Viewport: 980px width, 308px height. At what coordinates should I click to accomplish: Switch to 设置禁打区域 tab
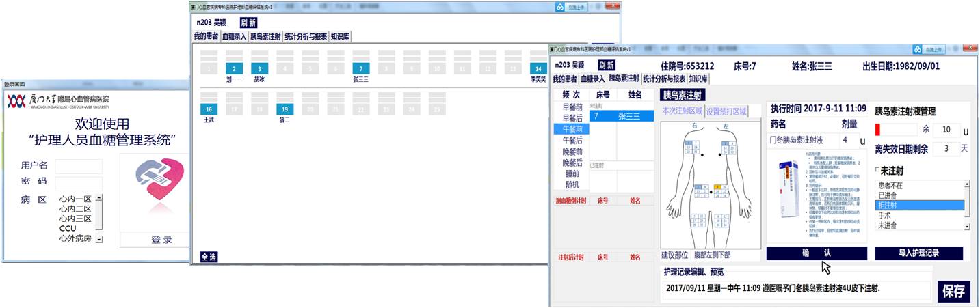[x=726, y=111]
